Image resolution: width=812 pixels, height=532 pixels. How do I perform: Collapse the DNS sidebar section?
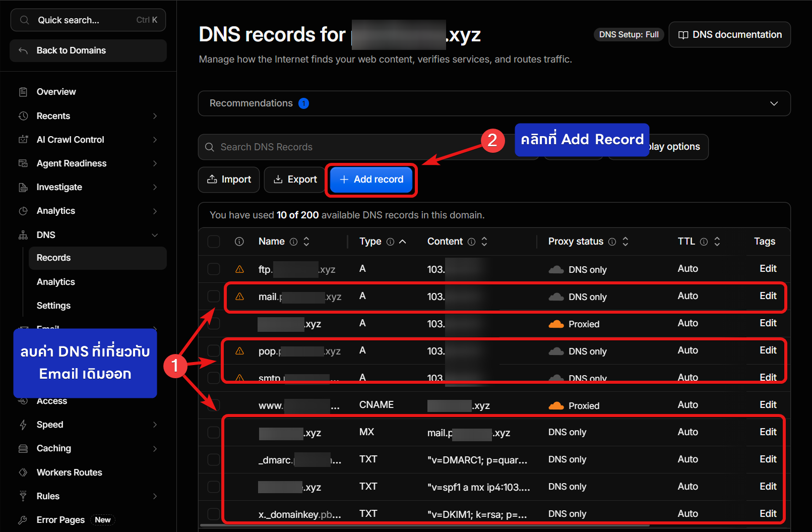(155, 235)
